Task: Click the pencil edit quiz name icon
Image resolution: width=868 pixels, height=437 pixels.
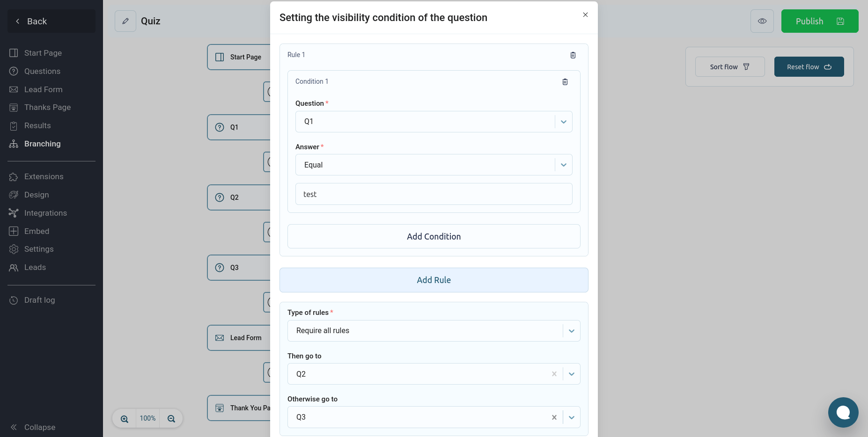Action: point(125,21)
